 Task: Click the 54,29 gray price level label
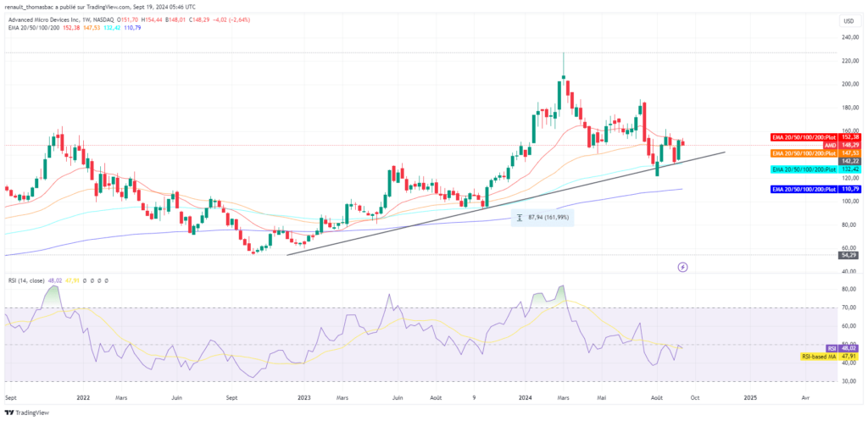point(849,255)
